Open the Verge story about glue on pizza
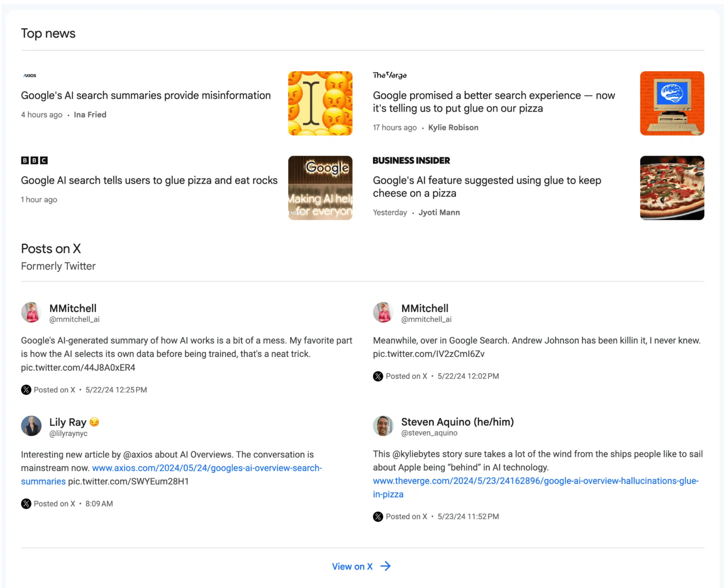This screenshot has height=588, width=726. click(494, 102)
